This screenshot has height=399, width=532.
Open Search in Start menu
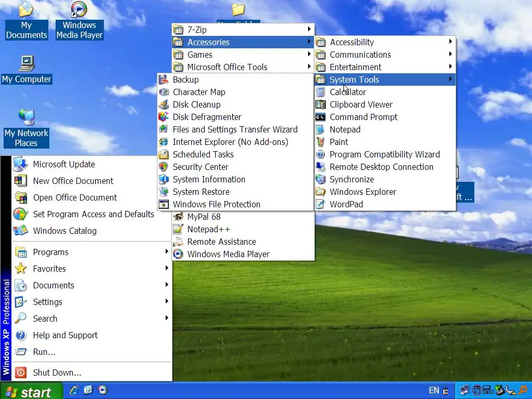92,318
